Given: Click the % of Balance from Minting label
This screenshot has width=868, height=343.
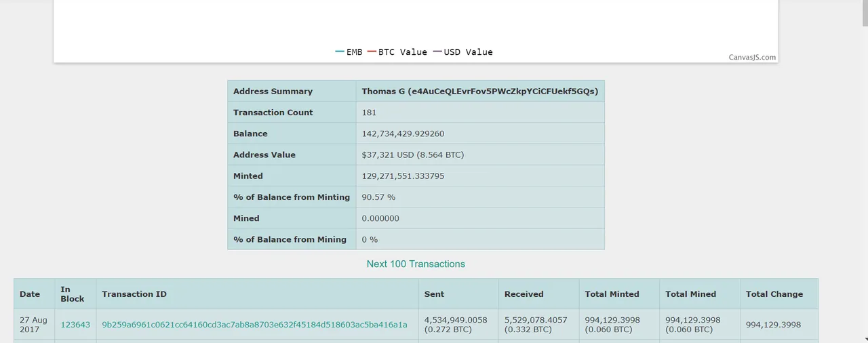Looking at the screenshot, I should point(292,197).
